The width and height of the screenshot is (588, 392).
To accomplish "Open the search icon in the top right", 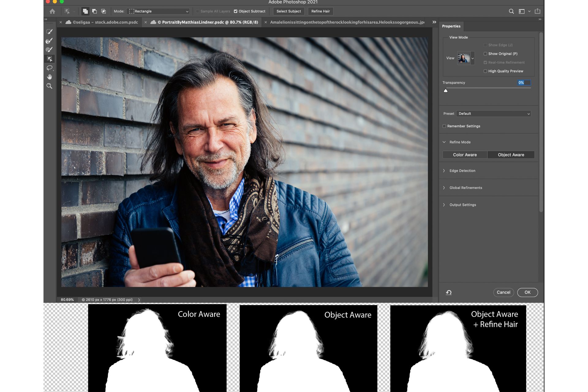I will [511, 11].
